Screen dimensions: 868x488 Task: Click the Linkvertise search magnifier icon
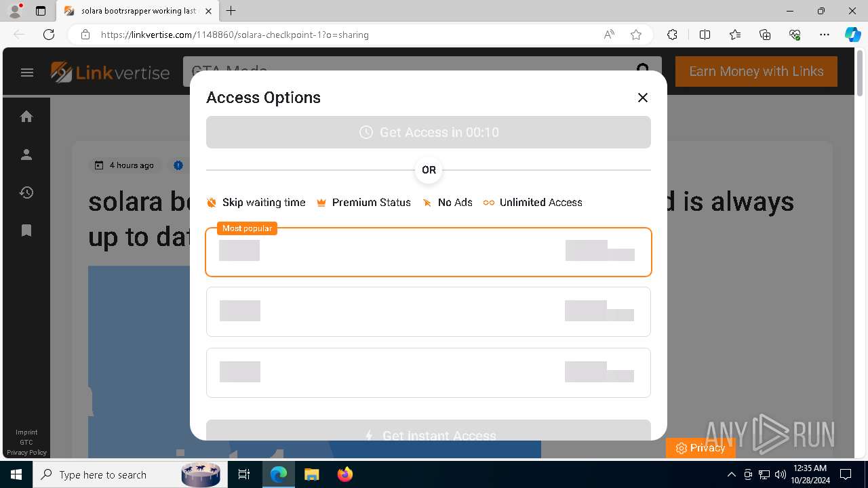coord(643,69)
